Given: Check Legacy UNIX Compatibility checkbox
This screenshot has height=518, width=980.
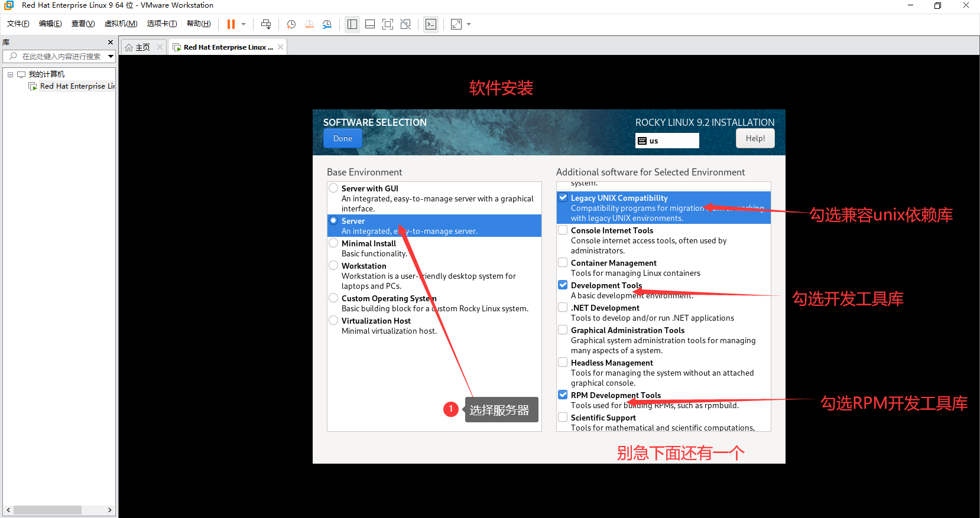Looking at the screenshot, I should click(x=563, y=198).
